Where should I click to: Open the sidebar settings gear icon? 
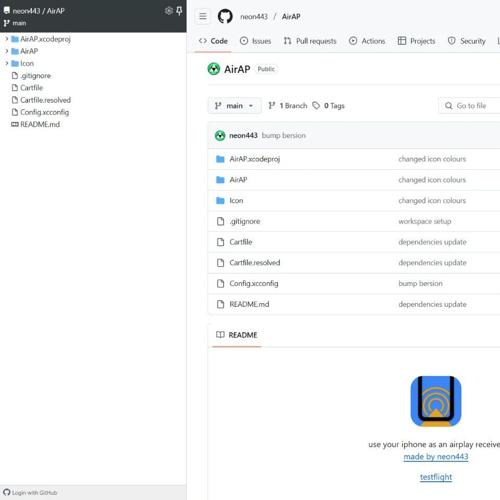click(169, 11)
